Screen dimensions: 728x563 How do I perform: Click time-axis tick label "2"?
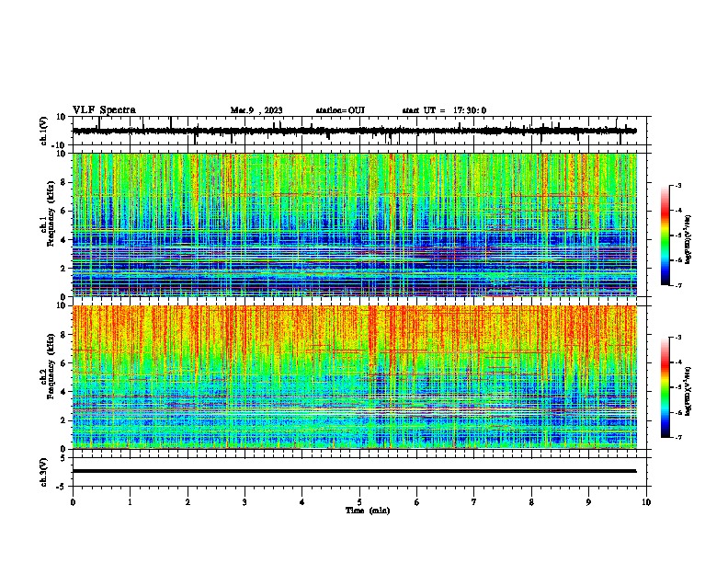coord(188,502)
